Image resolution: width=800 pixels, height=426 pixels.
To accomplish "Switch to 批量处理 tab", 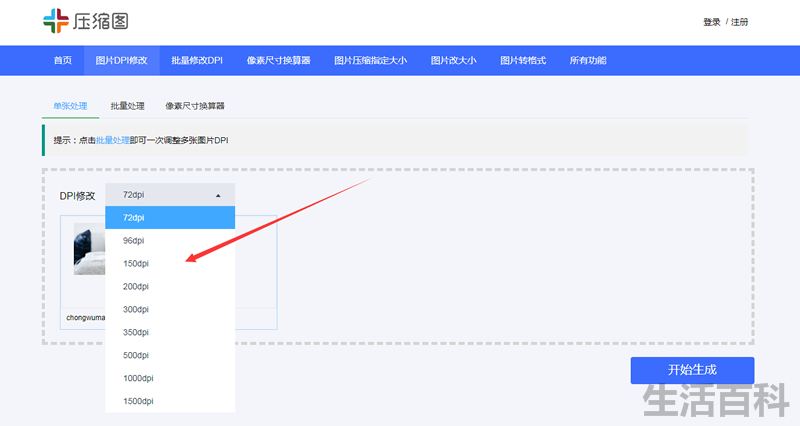I will [x=128, y=106].
